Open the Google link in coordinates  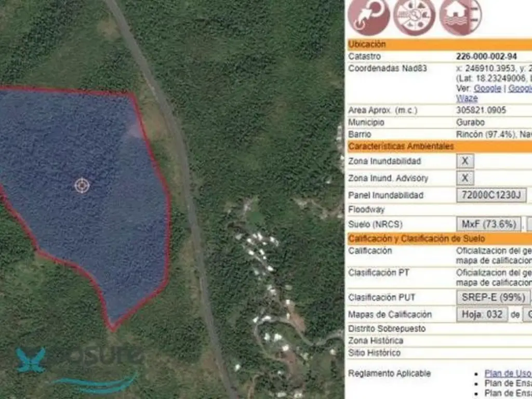click(487, 88)
